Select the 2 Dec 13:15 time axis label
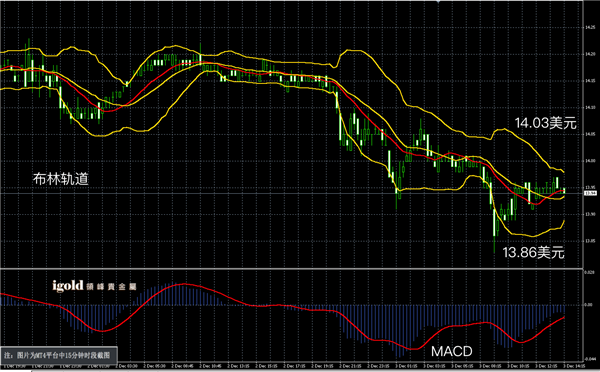600x372 pixels. tap(239, 367)
